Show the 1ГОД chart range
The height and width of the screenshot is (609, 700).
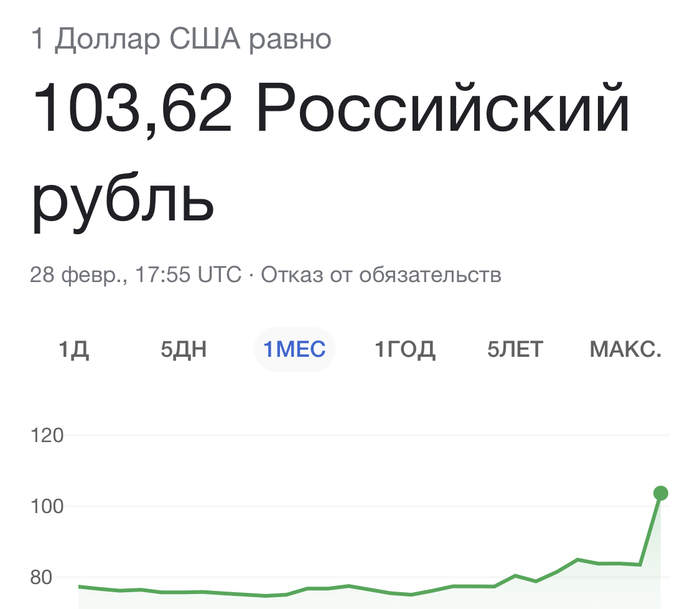[405, 350]
